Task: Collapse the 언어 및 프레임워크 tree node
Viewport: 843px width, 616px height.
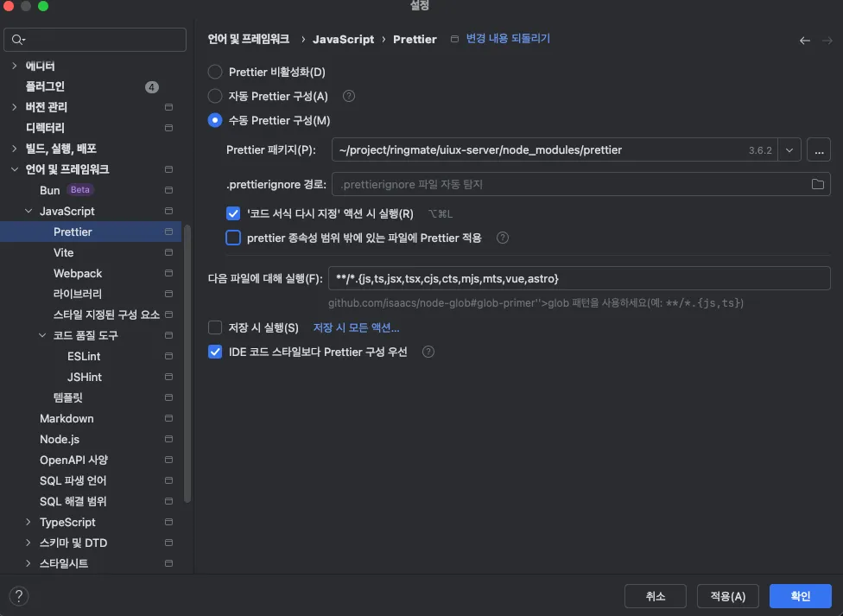Action: 15,169
